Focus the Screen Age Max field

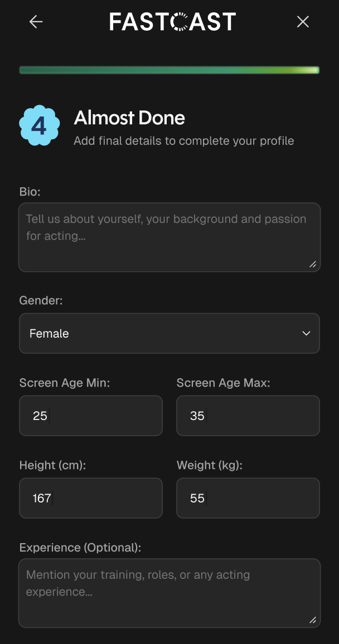click(248, 416)
